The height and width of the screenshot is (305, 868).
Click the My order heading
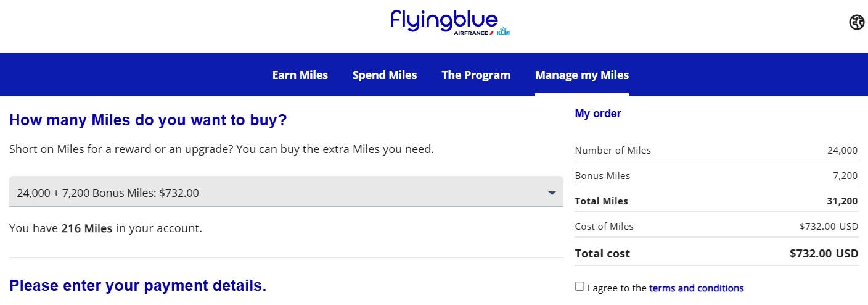pyautogui.click(x=598, y=114)
